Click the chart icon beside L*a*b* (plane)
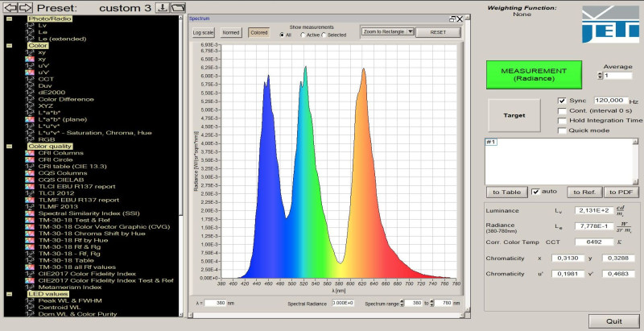This screenshot has width=644, height=331. (x=30, y=119)
